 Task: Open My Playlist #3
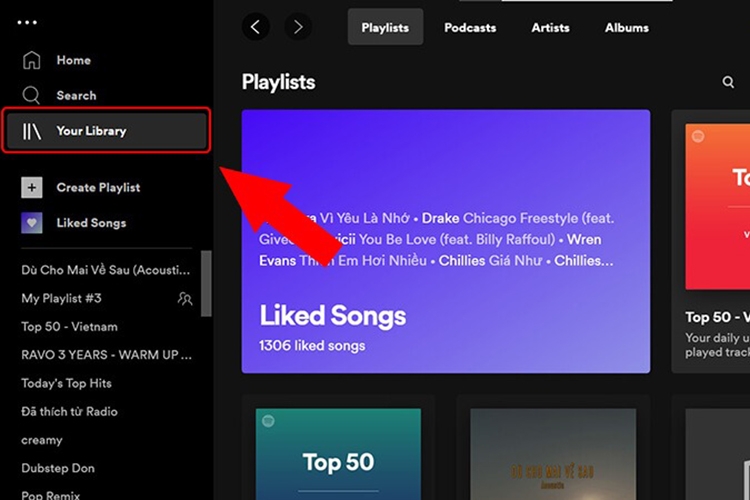(x=61, y=299)
